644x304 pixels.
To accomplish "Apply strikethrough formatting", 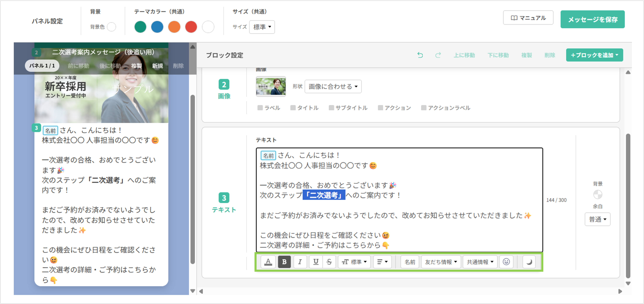I will [x=329, y=262].
